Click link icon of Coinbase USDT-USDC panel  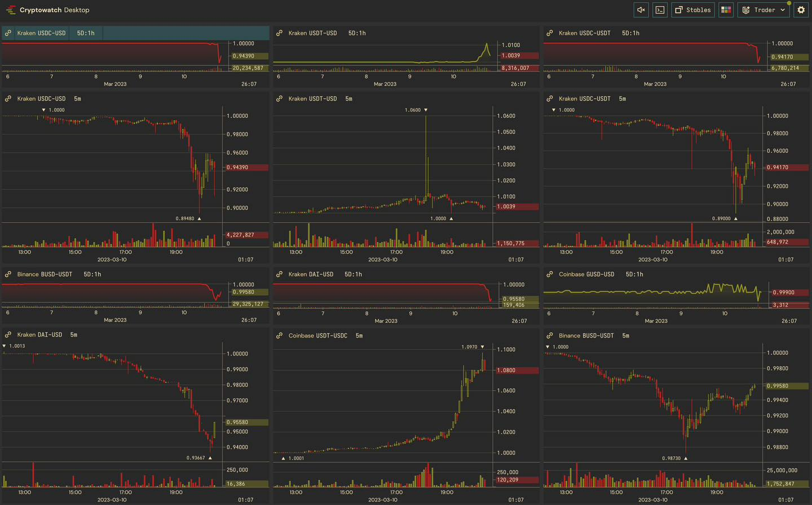tap(279, 335)
